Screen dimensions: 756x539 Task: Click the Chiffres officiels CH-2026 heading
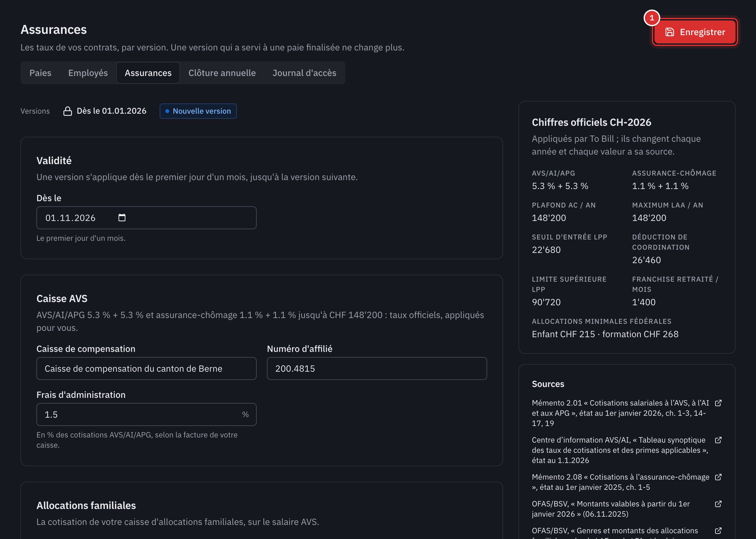(591, 123)
